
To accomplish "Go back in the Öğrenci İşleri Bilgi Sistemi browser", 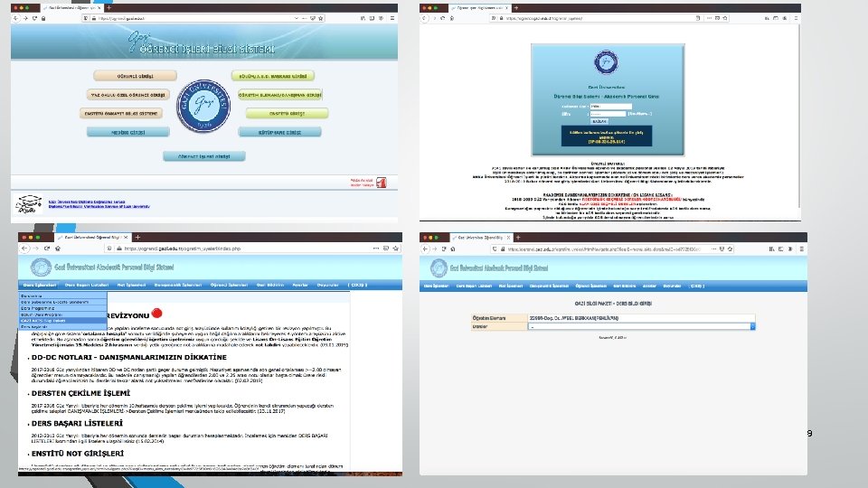I will [x=15, y=18].
